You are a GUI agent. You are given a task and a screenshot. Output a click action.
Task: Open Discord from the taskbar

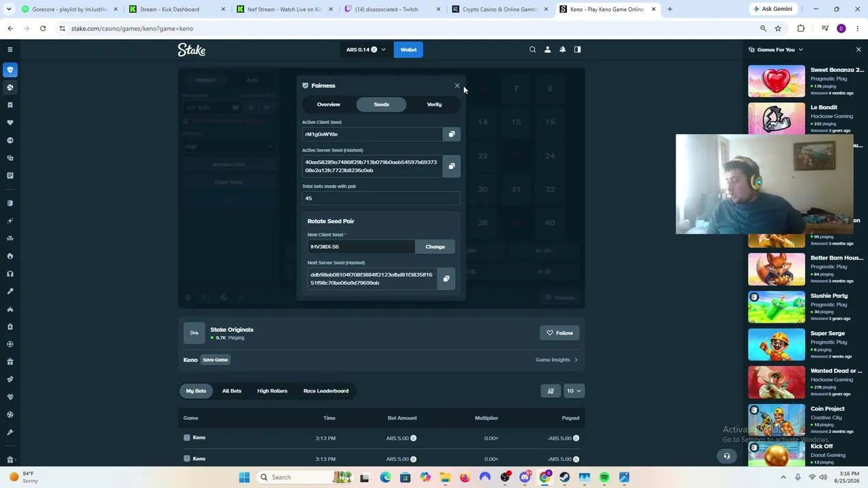pos(525,477)
